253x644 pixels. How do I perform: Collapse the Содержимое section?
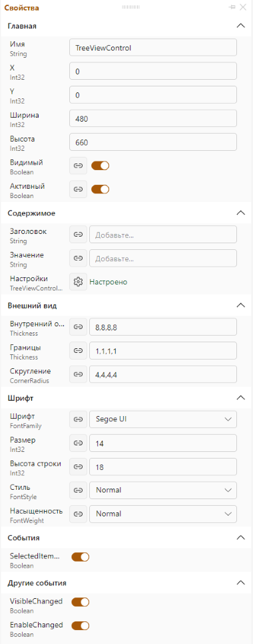[x=240, y=213]
